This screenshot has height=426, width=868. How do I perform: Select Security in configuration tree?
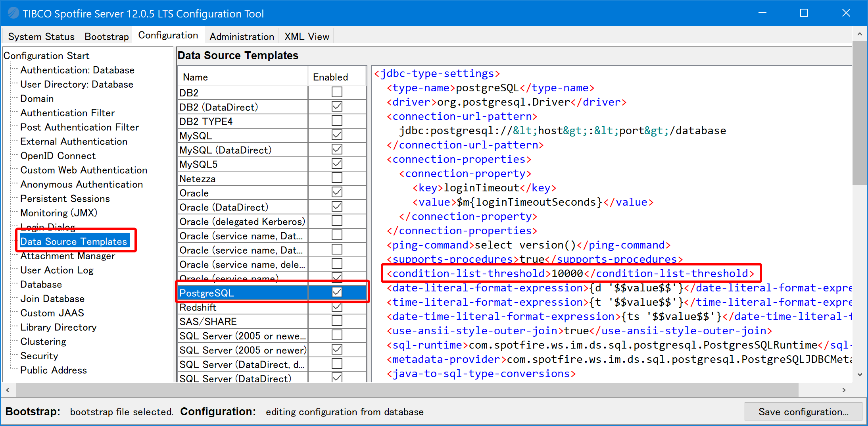(39, 356)
